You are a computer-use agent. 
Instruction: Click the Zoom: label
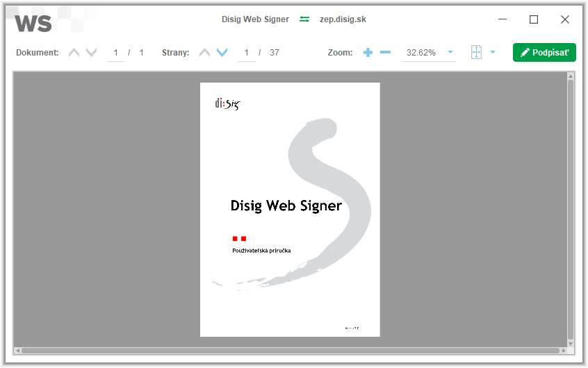coord(340,53)
